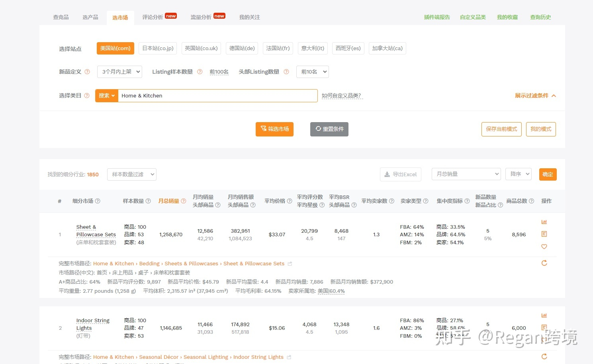
Task: Switch to the 评论分析 tab
Action: point(153,17)
